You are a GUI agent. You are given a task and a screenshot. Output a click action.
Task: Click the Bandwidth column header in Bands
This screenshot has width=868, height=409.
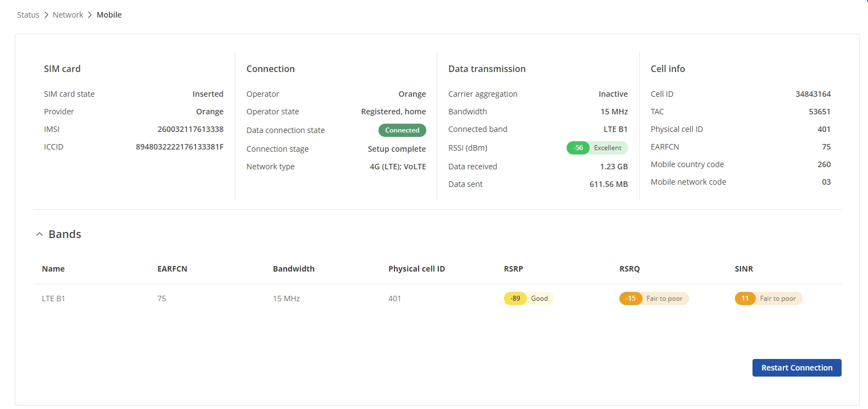pos(294,269)
